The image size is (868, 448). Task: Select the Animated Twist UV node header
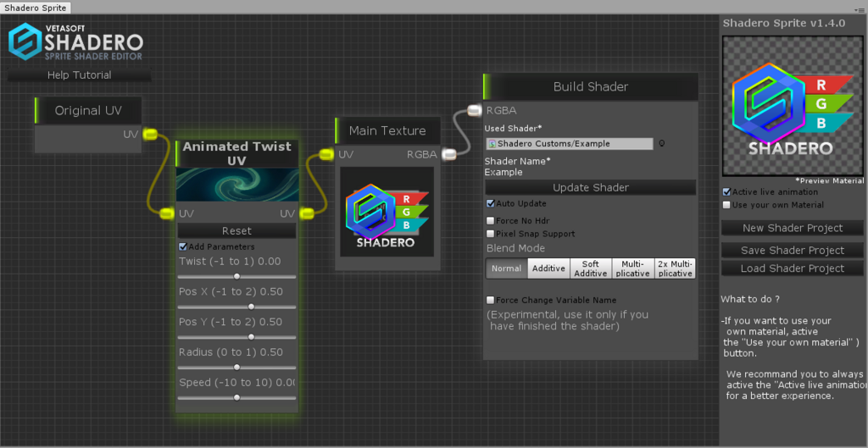coord(237,153)
